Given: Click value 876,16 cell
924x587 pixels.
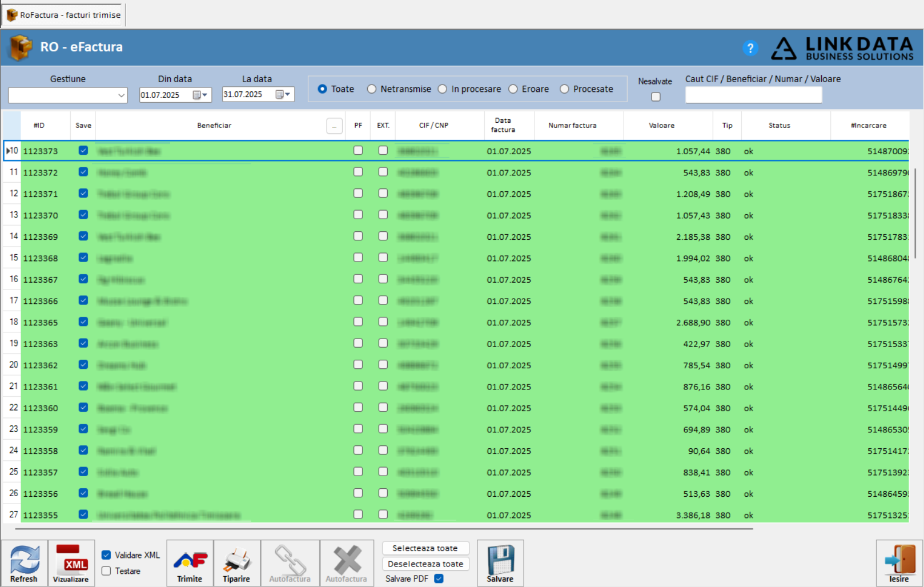Looking at the screenshot, I should [x=668, y=387].
